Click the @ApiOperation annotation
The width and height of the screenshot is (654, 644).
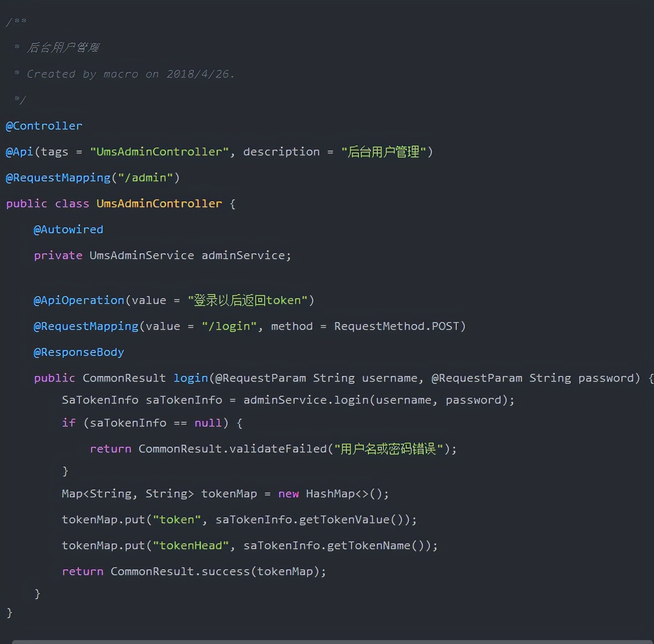[x=79, y=301]
